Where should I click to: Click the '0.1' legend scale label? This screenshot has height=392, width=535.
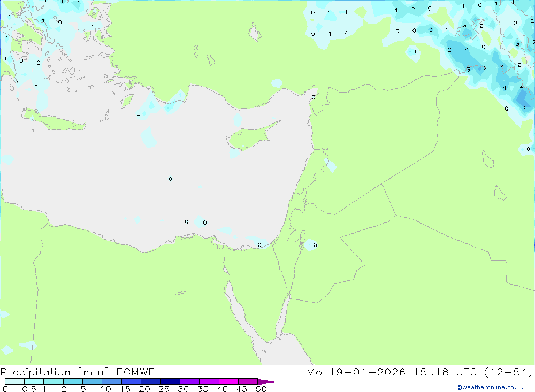(x=9, y=389)
